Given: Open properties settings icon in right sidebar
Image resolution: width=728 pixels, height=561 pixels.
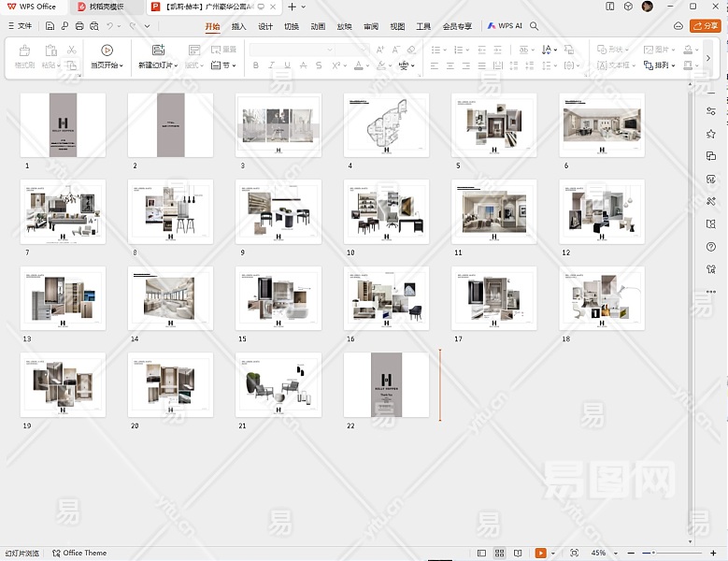Looking at the screenshot, I should pyautogui.click(x=711, y=111).
